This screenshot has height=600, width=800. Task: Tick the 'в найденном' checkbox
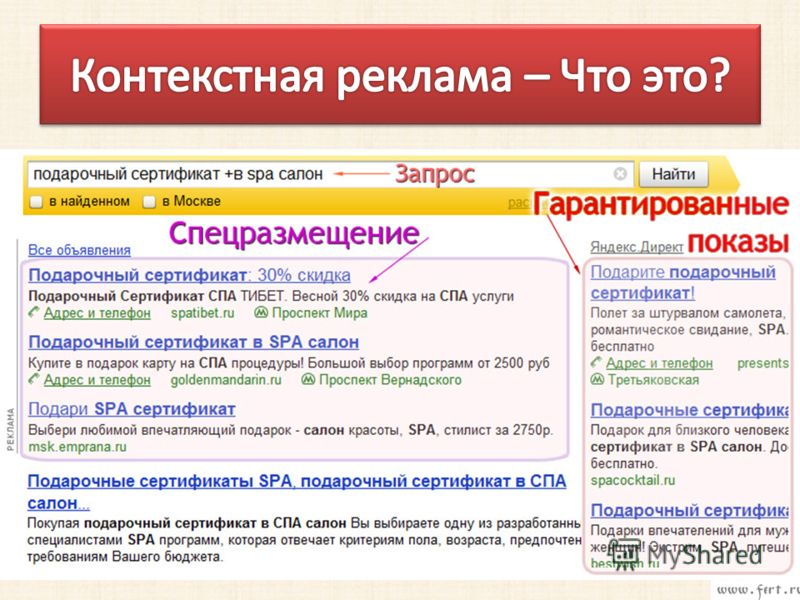click(x=36, y=202)
